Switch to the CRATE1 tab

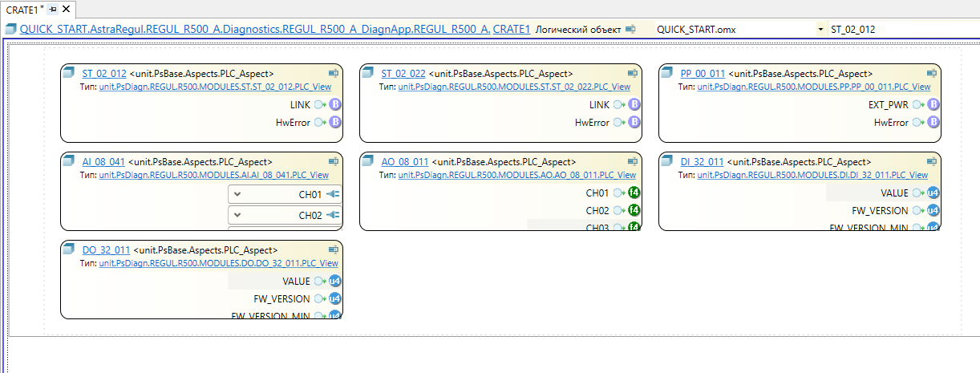[x=22, y=9]
